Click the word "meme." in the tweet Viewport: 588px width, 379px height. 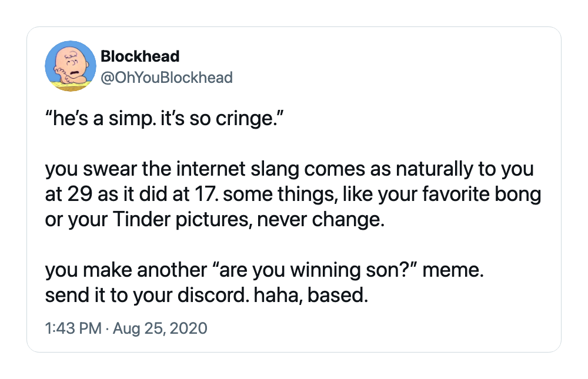pyautogui.click(x=453, y=270)
